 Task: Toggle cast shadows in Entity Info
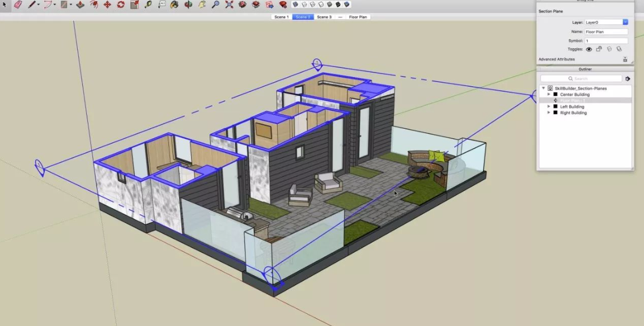[609, 49]
